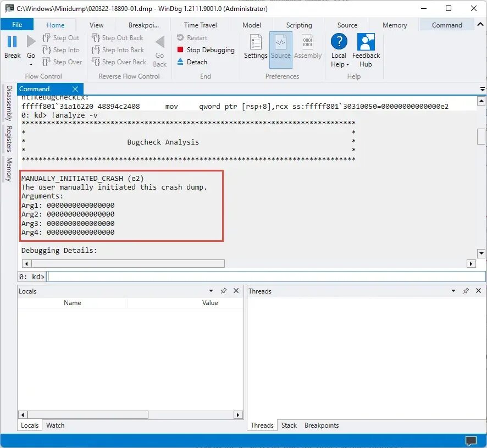
Task: Click status bar feedback chat icon
Action: pos(471,440)
